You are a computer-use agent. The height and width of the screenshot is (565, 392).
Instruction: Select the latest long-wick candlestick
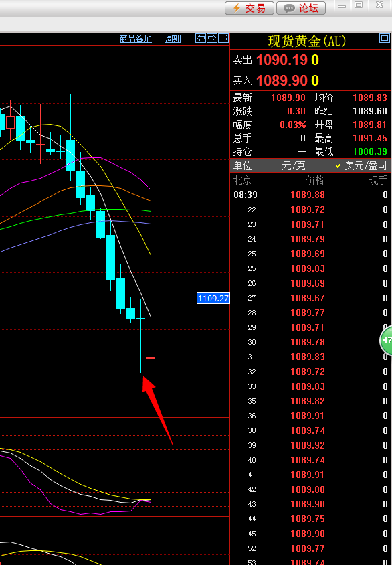pyautogui.click(x=140, y=336)
